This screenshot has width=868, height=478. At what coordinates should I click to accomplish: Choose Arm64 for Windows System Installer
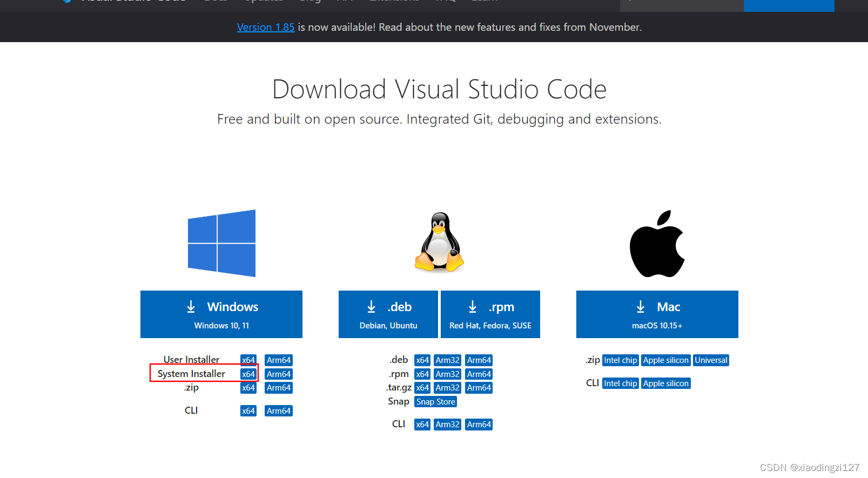pos(279,374)
